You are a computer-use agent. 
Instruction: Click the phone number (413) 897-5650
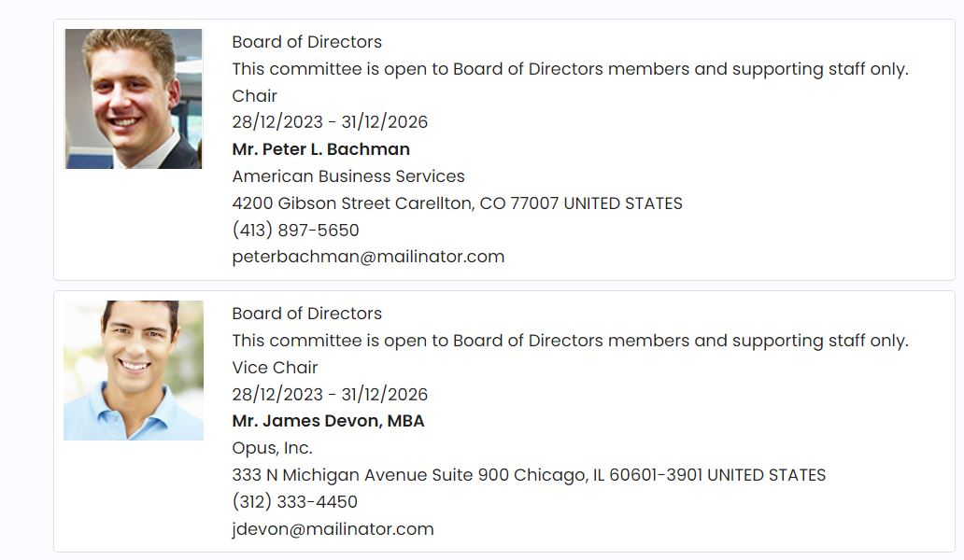click(295, 230)
